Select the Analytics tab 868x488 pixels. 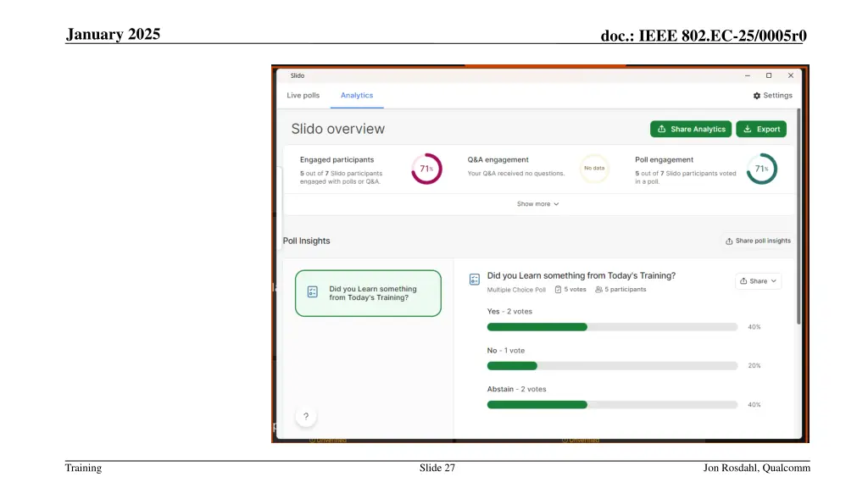[x=357, y=95]
